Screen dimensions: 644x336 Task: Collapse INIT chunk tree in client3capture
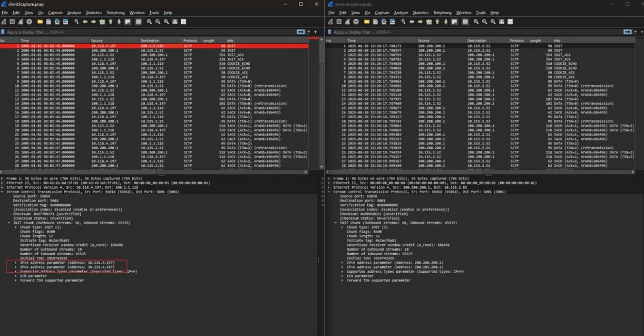click(x=9, y=223)
